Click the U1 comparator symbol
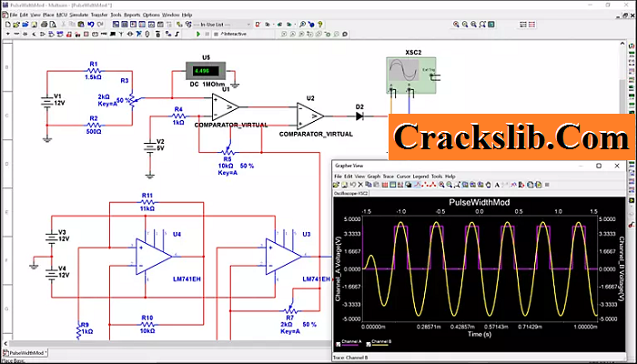637x364 pixels. point(226,106)
